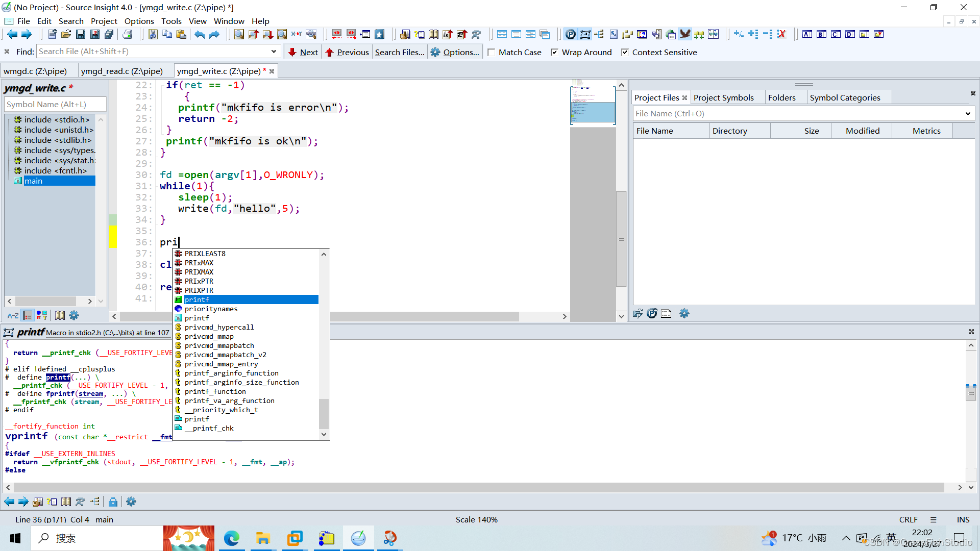Expand hidden icons in system tray
The height and width of the screenshot is (551, 980).
(846, 538)
